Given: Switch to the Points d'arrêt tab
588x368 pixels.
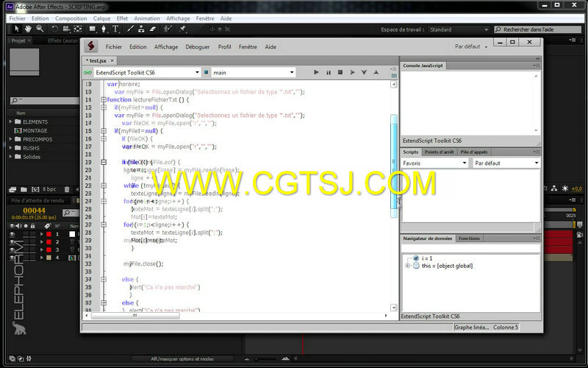Looking at the screenshot, I should 439,152.
